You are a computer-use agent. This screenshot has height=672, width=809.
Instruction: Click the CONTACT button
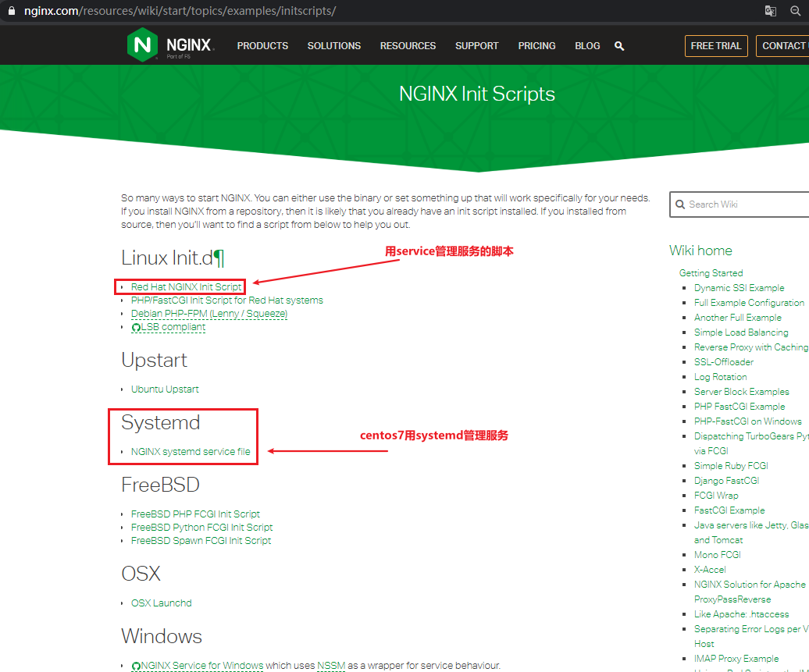(x=783, y=46)
